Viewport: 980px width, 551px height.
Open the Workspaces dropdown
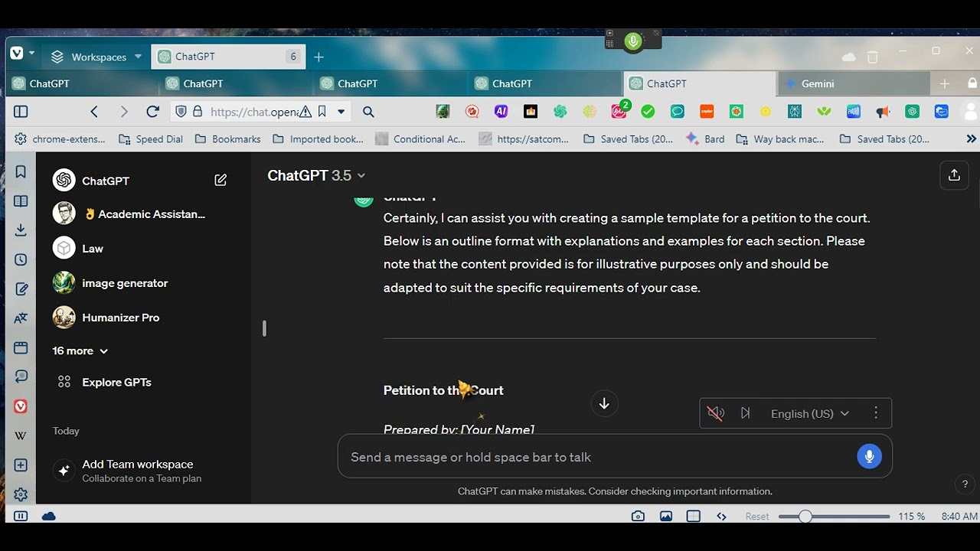pyautogui.click(x=96, y=57)
